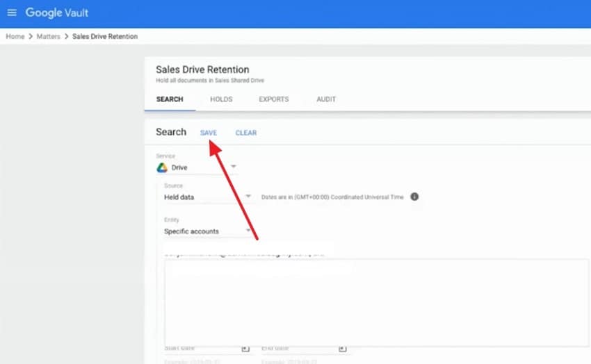Image resolution: width=591 pixels, height=364 pixels.
Task: Open the Service dropdown showing Drive
Action: click(197, 167)
